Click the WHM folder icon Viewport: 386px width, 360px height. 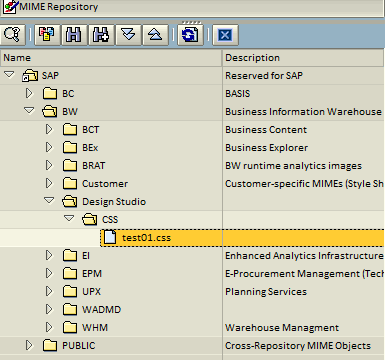click(x=70, y=328)
